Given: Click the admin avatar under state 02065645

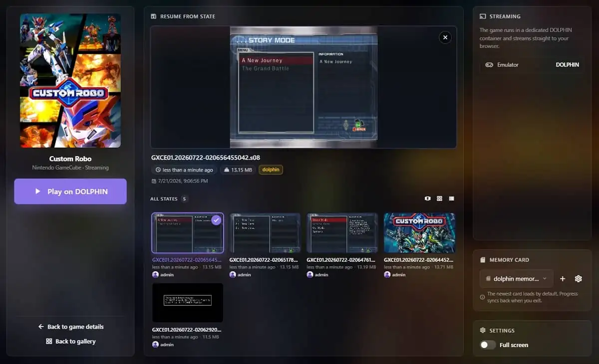Looking at the screenshot, I should [x=155, y=275].
